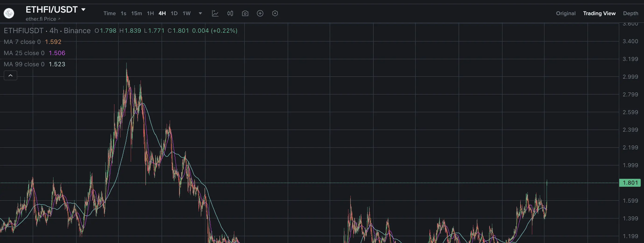This screenshot has height=243, width=644.
Task: Switch to the 1D interval
Action: click(174, 13)
